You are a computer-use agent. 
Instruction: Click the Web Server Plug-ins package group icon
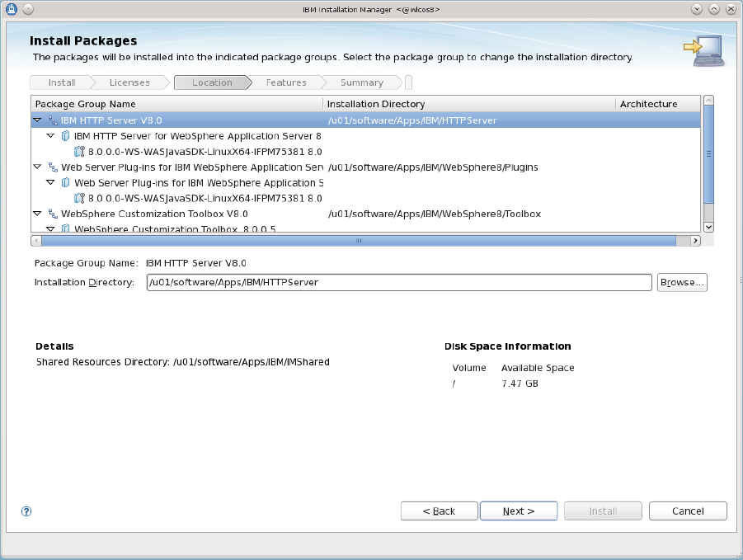pos(53,167)
